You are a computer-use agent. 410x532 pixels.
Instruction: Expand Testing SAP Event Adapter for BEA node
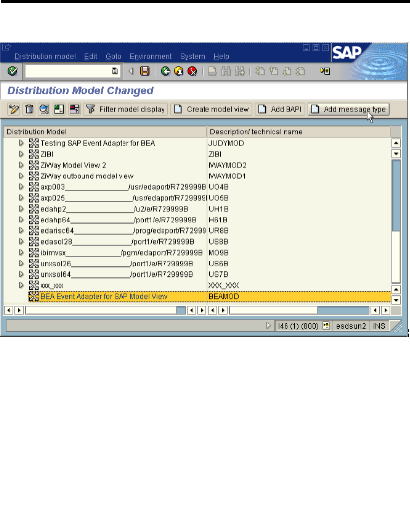tap(21, 143)
